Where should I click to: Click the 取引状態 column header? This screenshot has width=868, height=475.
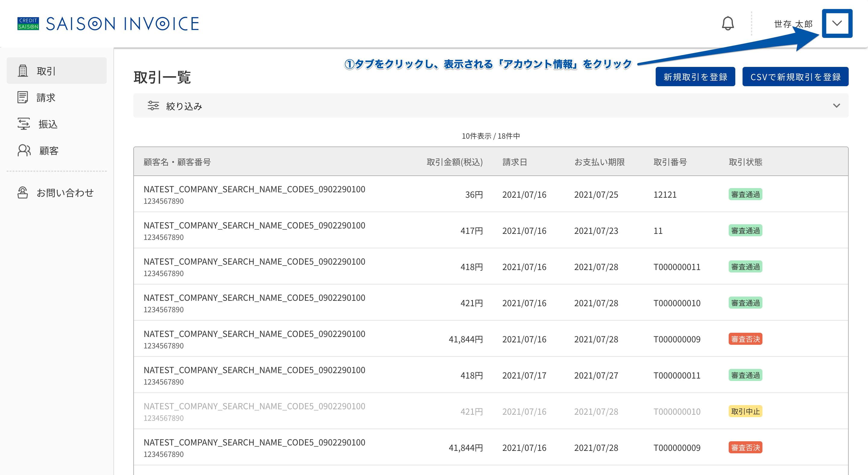pyautogui.click(x=745, y=162)
